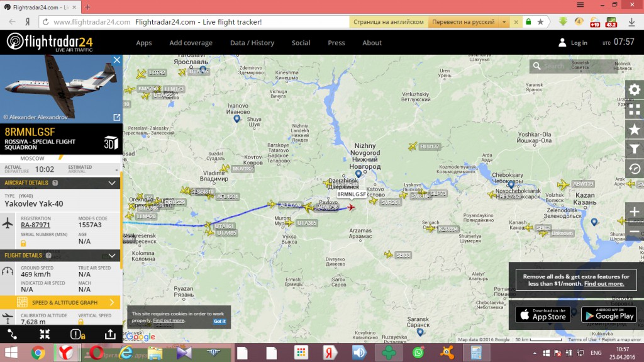
Task: Open Google Chrome from the taskbar
Action: click(x=38, y=353)
